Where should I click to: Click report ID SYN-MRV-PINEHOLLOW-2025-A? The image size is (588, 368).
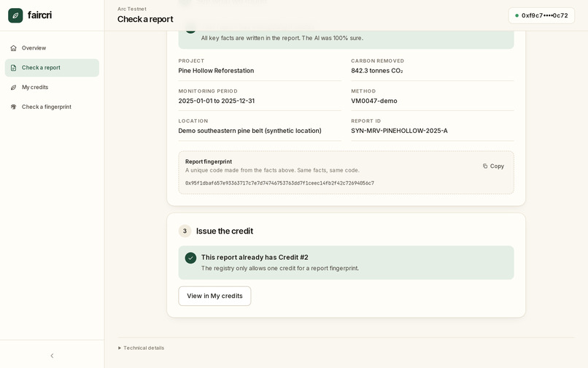point(399,131)
